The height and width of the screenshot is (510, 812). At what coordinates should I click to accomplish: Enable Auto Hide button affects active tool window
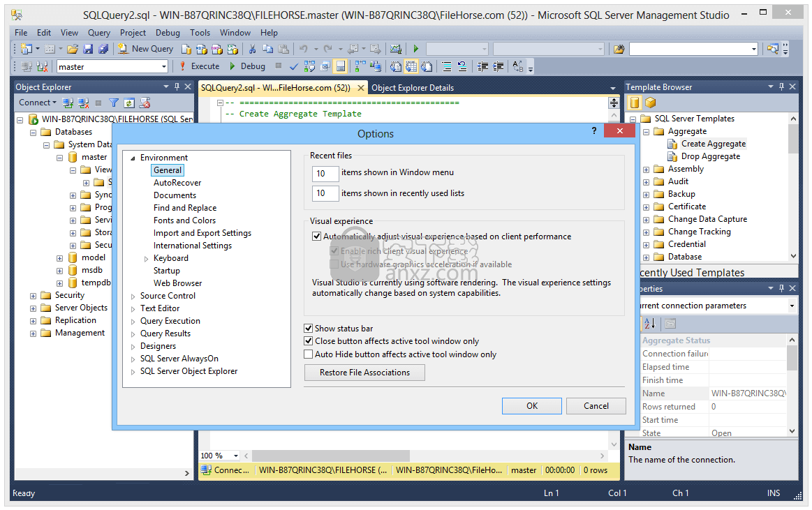click(308, 354)
